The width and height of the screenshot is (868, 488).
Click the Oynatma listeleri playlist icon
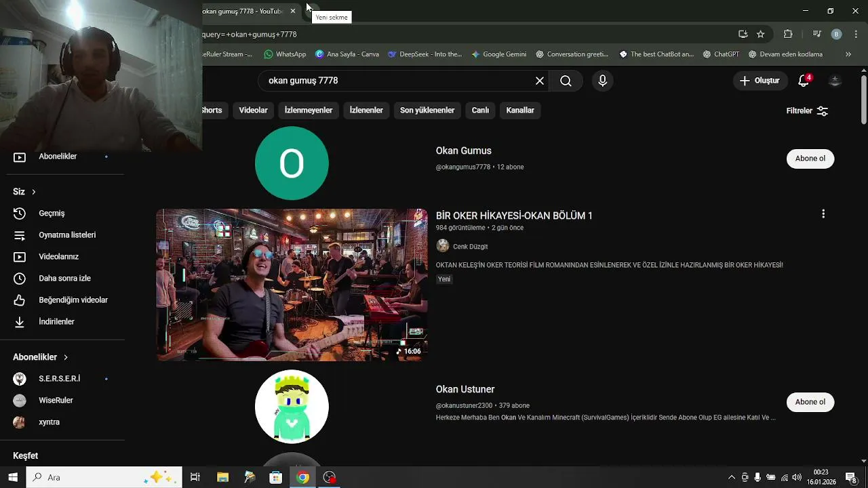[x=20, y=235]
